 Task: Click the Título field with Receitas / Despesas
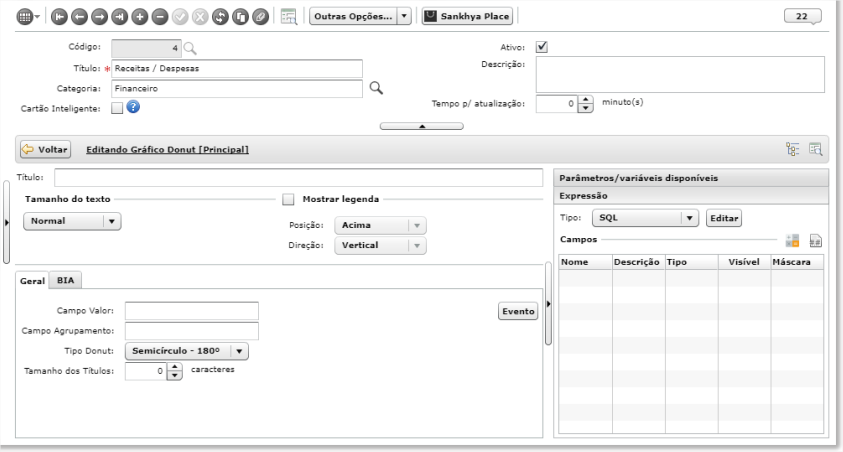click(237, 68)
